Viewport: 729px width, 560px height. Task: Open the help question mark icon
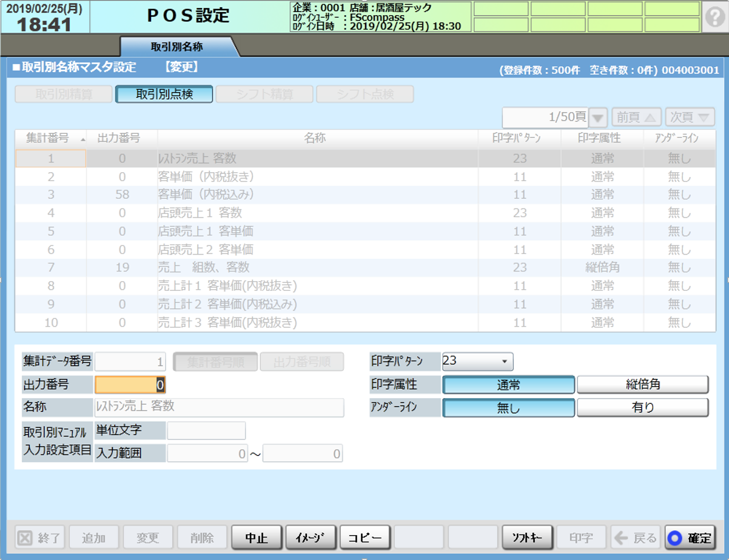coord(715,18)
